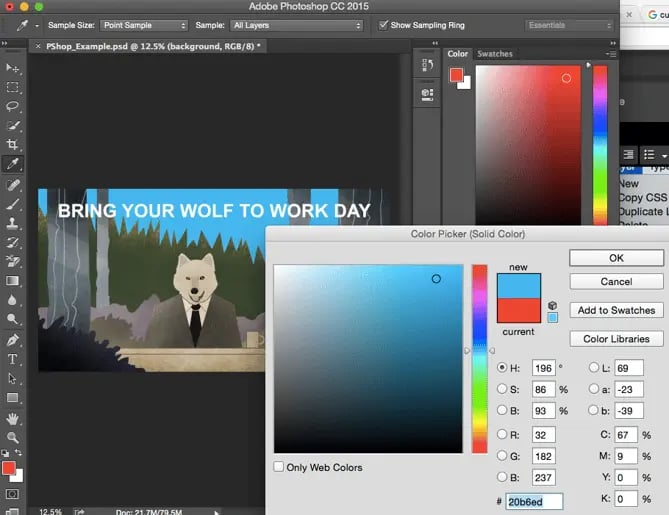The width and height of the screenshot is (669, 515).
Task: Select the Hand tool
Action: click(13, 418)
